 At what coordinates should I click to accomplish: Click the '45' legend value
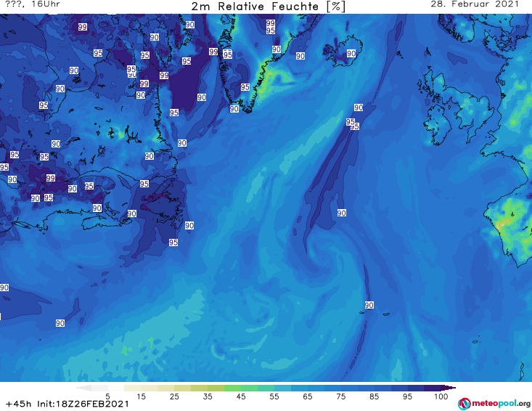241,396
